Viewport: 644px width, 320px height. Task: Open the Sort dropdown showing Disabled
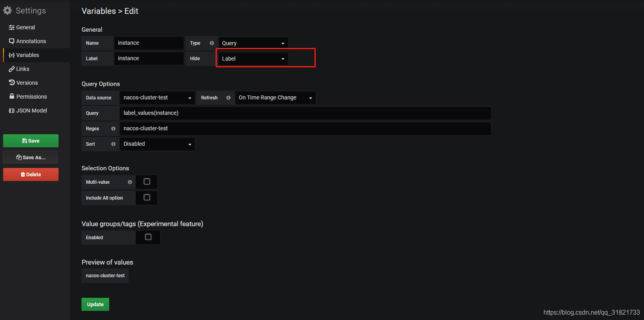point(157,144)
